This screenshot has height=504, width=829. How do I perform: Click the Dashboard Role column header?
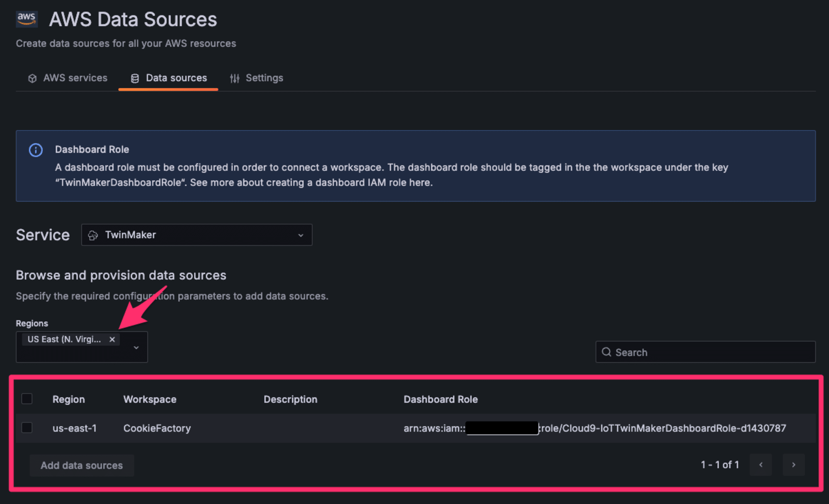pyautogui.click(x=441, y=400)
